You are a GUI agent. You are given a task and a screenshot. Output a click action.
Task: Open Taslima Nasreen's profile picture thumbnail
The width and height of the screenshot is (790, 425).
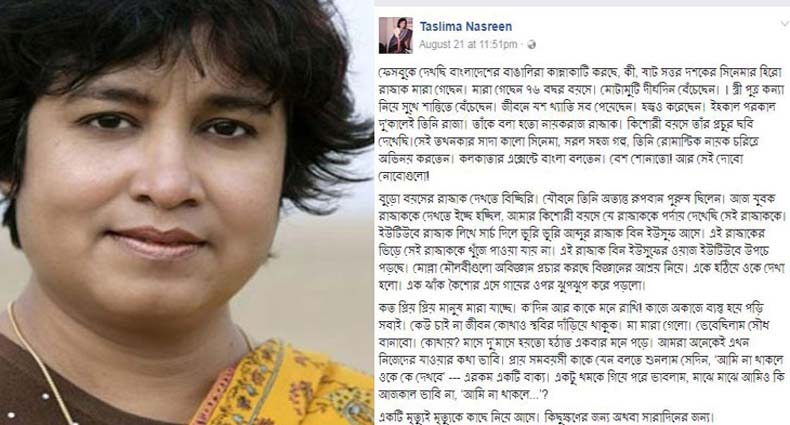pyautogui.click(x=396, y=35)
